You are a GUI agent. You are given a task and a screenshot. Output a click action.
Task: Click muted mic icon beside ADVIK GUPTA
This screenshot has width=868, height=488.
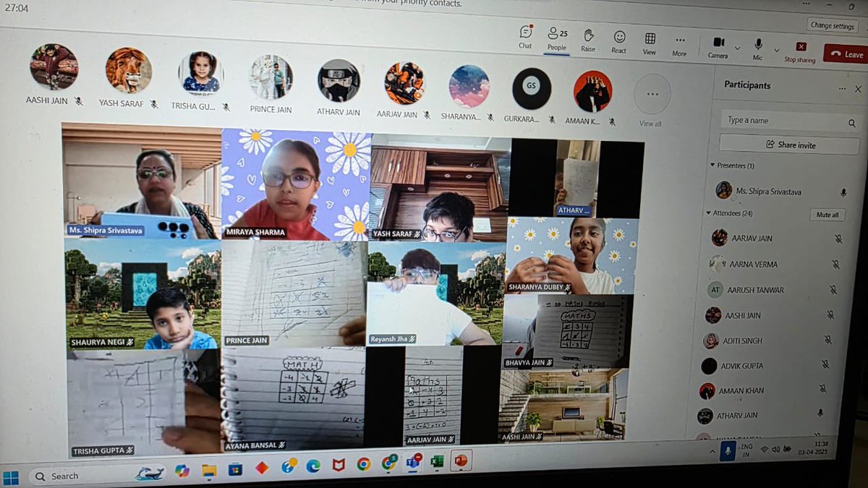pyautogui.click(x=825, y=365)
